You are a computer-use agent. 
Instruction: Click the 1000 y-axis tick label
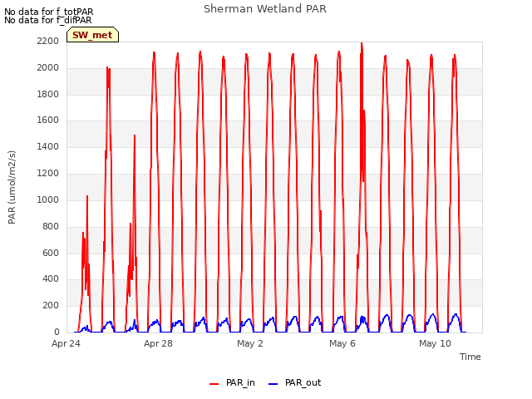point(48,199)
